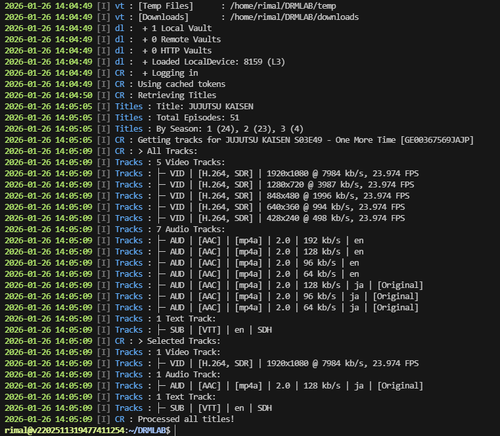This screenshot has width=500, height=436.
Task: Click the 'Retrieving Titles' line
Action: click(177, 95)
